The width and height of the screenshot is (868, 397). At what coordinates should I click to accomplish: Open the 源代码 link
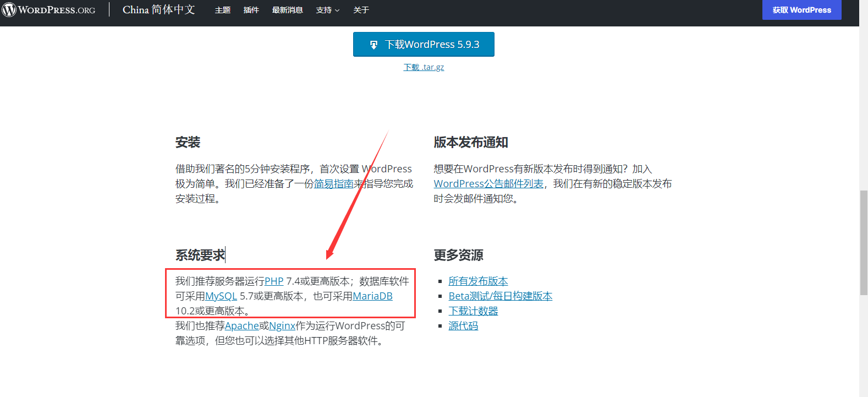pyautogui.click(x=463, y=326)
